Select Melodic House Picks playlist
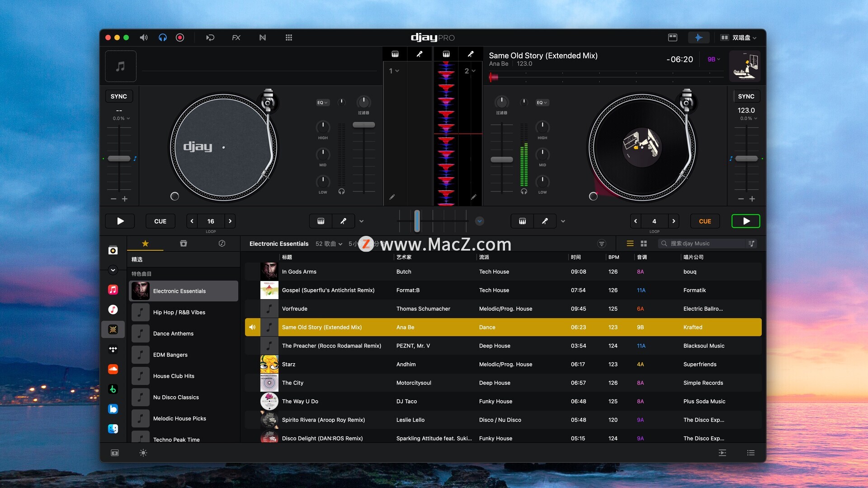This screenshot has height=488, width=868. 184,418
